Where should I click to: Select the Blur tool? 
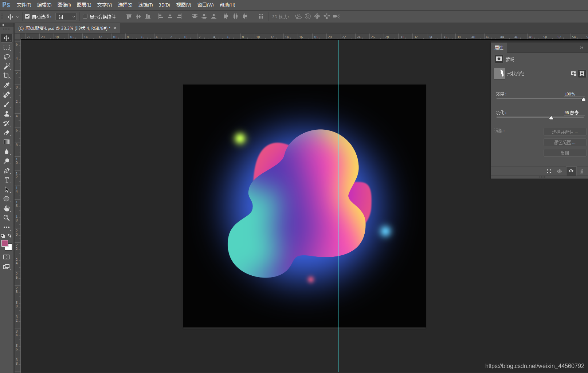[x=7, y=152]
